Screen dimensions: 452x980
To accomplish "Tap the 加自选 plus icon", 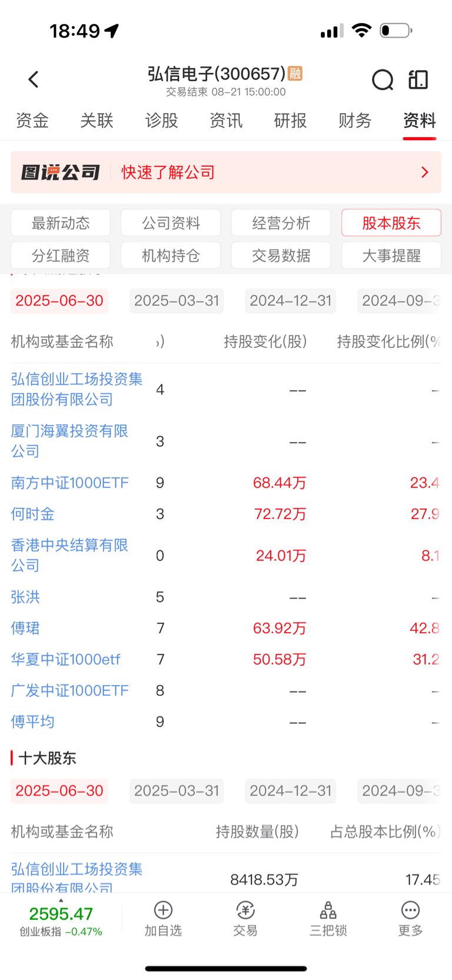I will (163, 910).
